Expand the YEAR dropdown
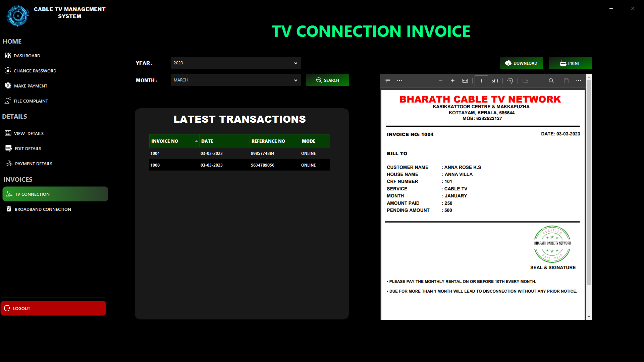 (x=295, y=63)
